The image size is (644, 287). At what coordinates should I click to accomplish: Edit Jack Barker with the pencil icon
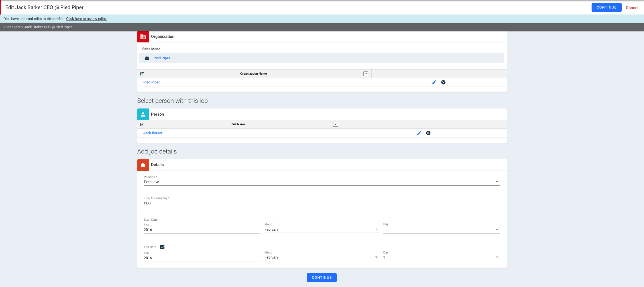pos(419,133)
